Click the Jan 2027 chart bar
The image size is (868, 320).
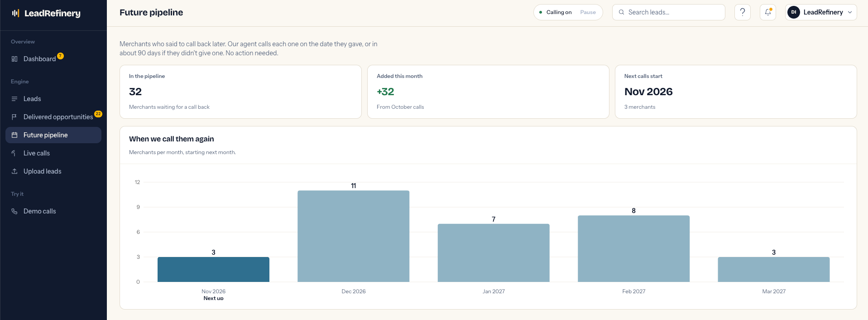pos(494,253)
